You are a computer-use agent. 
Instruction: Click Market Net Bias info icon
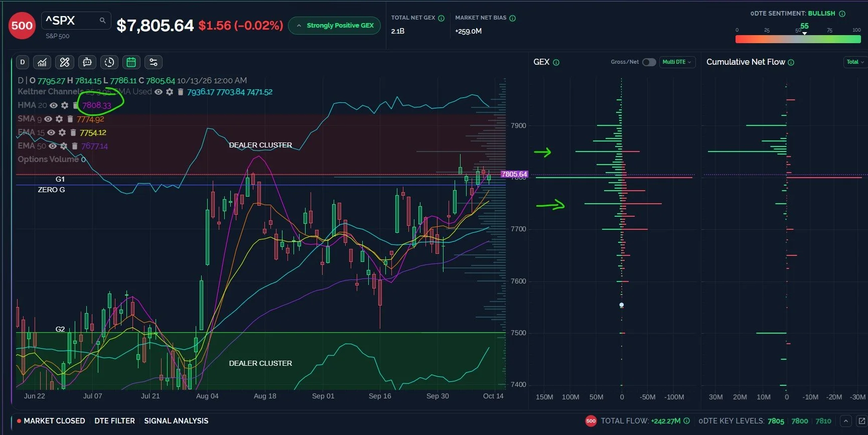point(513,18)
